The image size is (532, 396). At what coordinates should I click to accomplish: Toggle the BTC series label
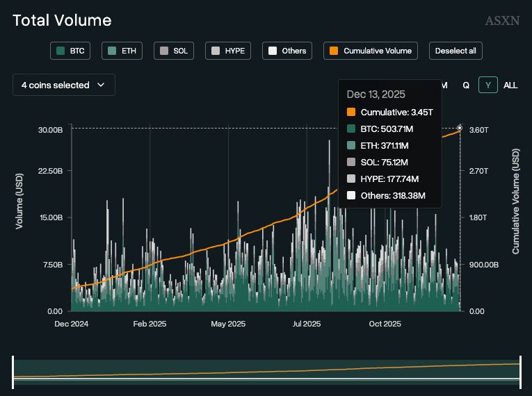pos(76,51)
